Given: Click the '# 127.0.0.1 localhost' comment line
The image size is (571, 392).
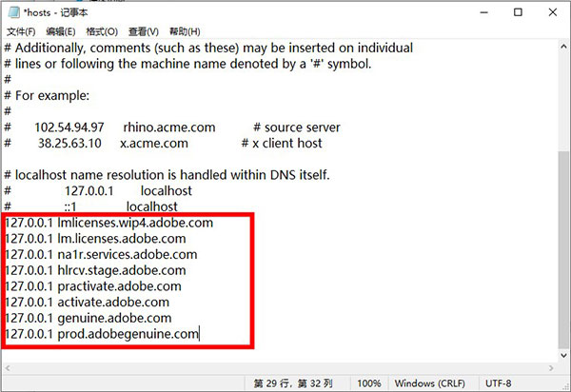Looking at the screenshot, I should [98, 191].
